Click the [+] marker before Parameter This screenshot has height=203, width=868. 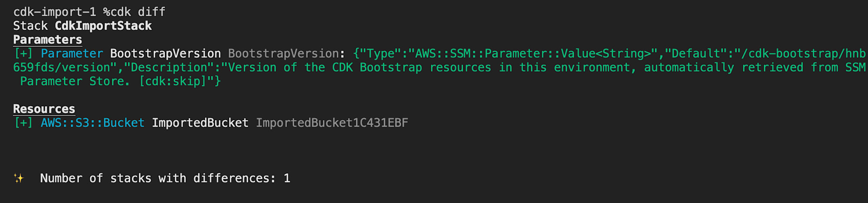pyautogui.click(x=23, y=53)
